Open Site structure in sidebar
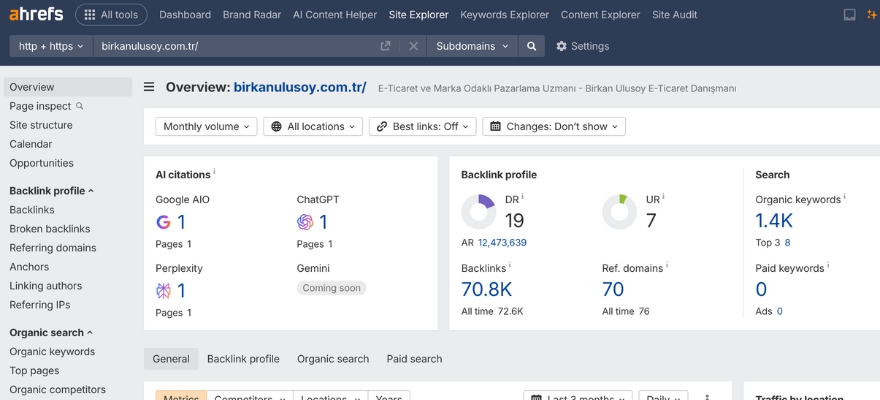 click(41, 125)
